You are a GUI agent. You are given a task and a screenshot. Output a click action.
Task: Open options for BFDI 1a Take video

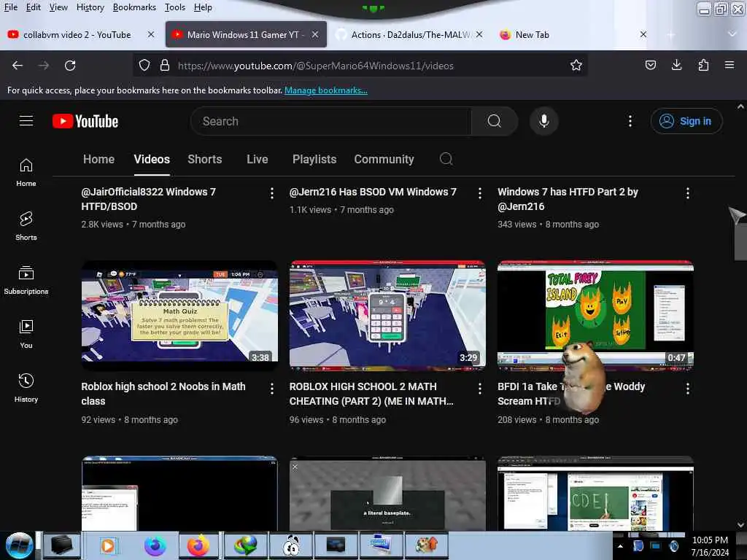tap(687, 388)
